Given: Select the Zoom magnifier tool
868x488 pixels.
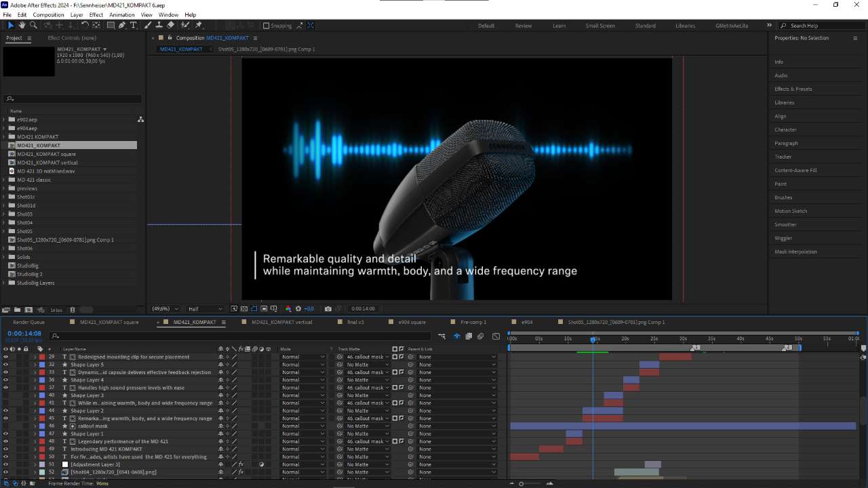Looking at the screenshot, I should coord(33,26).
